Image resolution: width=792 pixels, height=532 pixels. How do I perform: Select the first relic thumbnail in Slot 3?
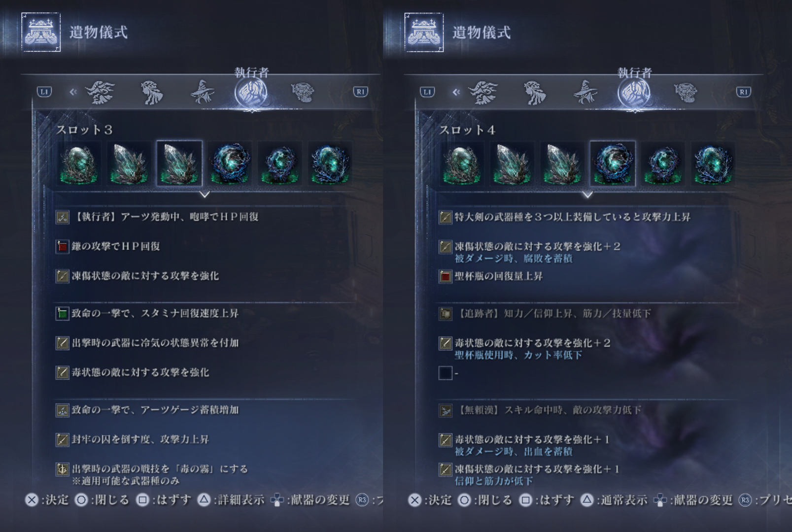[x=79, y=164]
